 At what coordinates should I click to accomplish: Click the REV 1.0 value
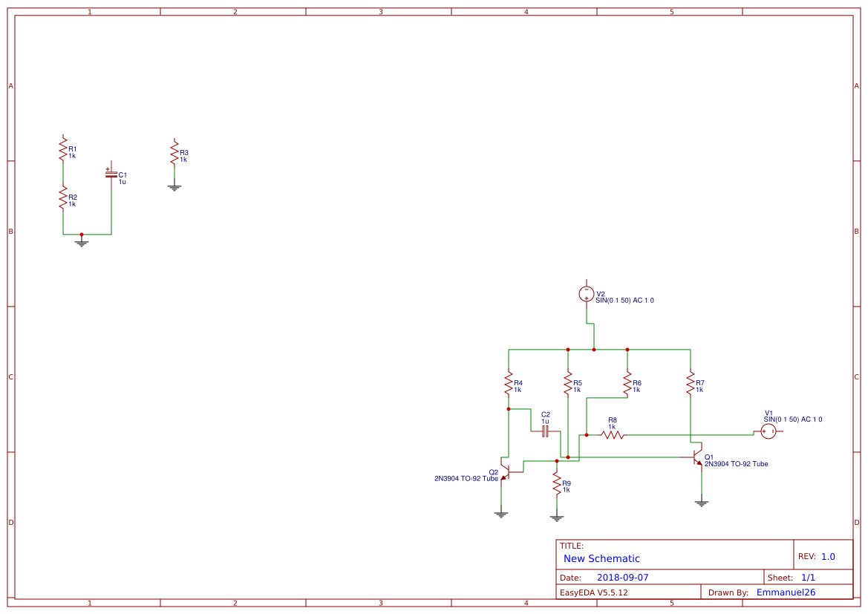(x=828, y=556)
